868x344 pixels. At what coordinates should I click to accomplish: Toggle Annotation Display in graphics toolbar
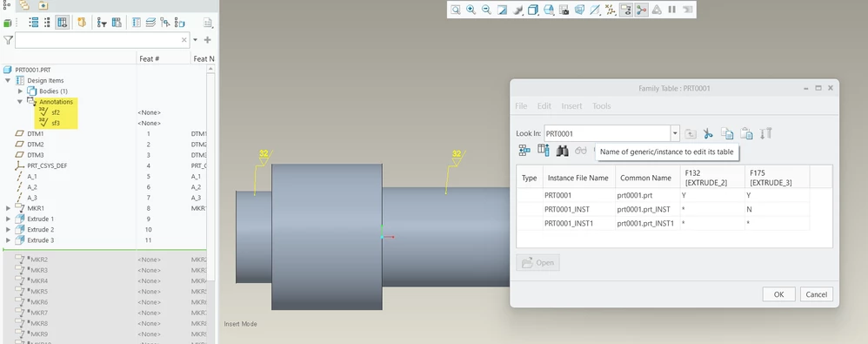tap(626, 10)
